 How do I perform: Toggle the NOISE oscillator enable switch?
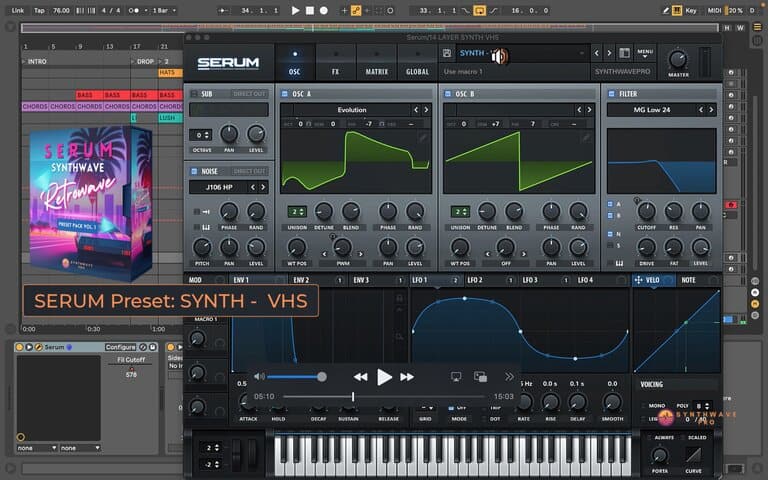(193, 171)
